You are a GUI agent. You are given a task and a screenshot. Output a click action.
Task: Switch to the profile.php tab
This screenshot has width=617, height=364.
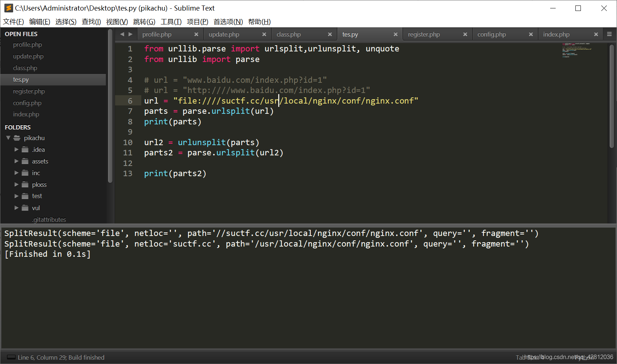pos(157,34)
